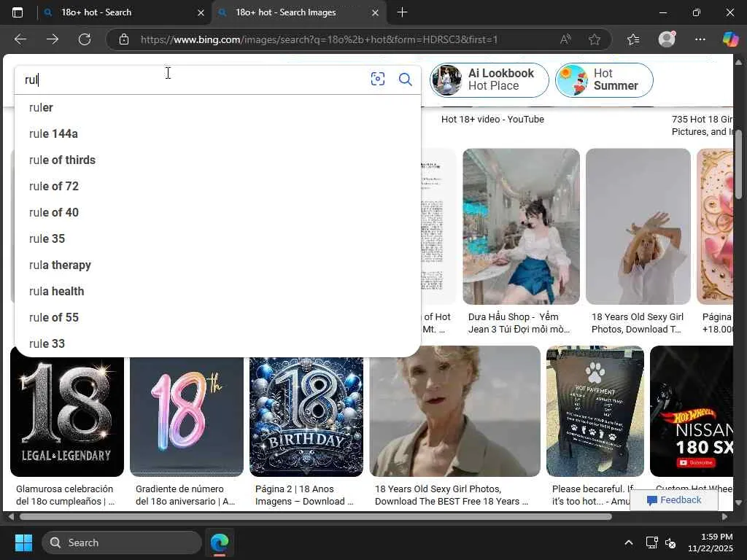Open Settings and more ellipsis menu
The height and width of the screenshot is (560, 747).
[700, 39]
